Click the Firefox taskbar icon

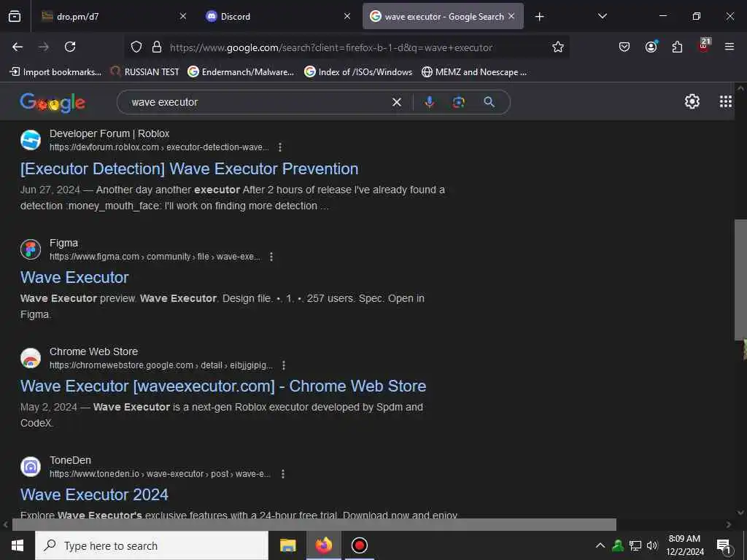(323, 545)
